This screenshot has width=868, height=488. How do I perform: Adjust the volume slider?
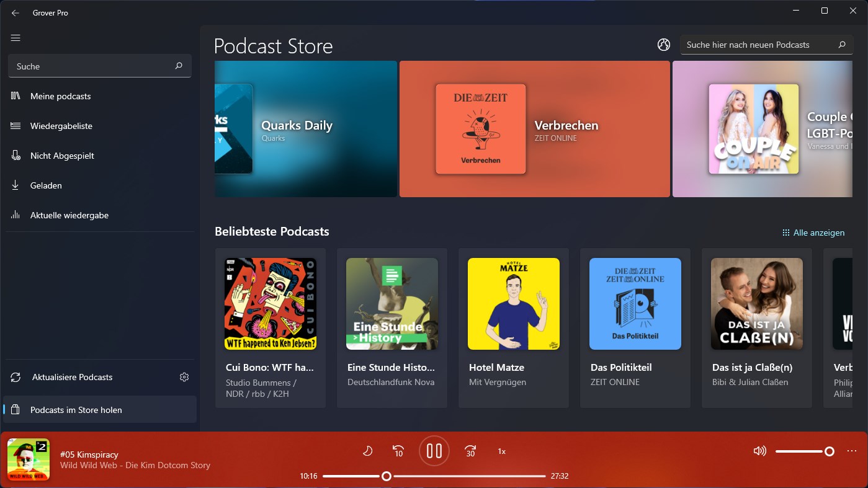[805, 451]
